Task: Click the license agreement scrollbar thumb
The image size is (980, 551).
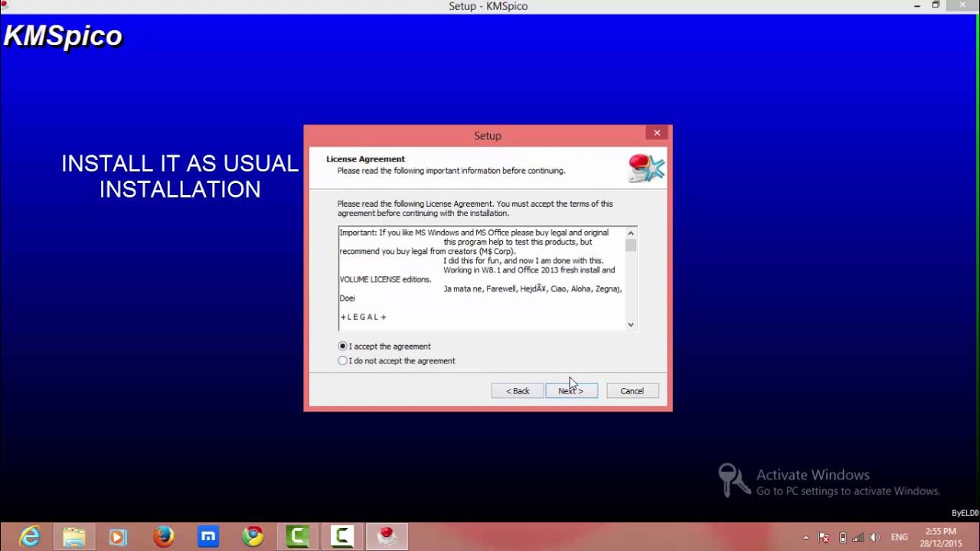Action: 631,245
